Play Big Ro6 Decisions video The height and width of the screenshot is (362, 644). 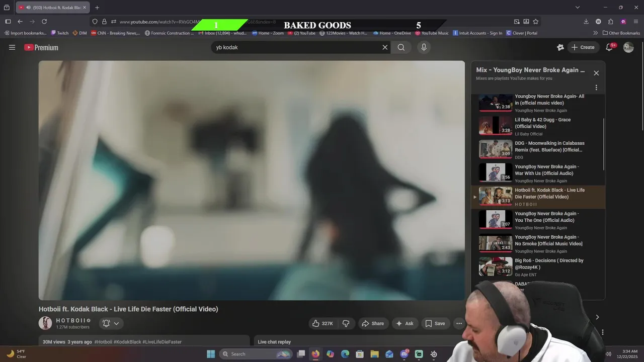coord(538,267)
